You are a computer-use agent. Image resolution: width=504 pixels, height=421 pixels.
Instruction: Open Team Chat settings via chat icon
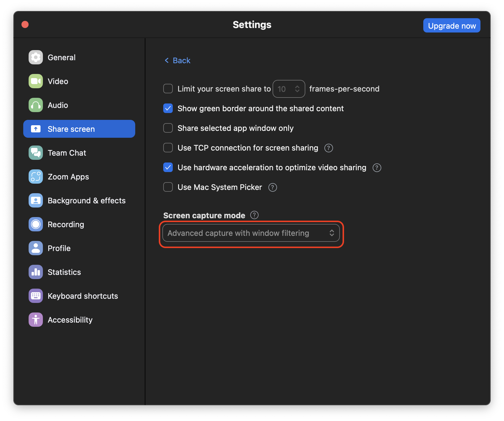point(35,153)
